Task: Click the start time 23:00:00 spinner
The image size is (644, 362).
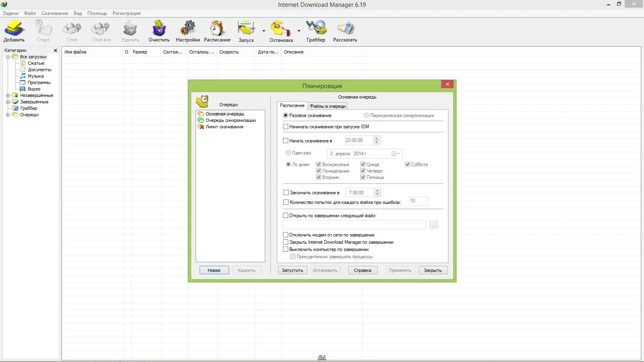Action: [377, 140]
